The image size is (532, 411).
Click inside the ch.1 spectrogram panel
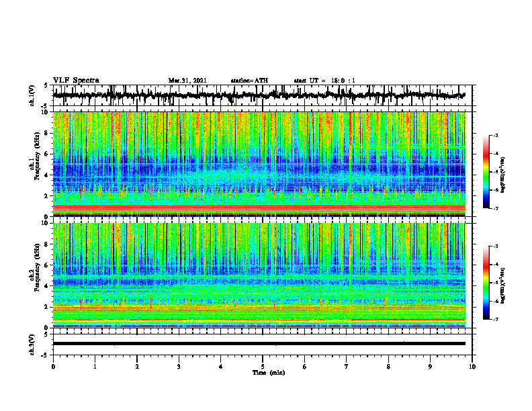pyautogui.click(x=259, y=164)
